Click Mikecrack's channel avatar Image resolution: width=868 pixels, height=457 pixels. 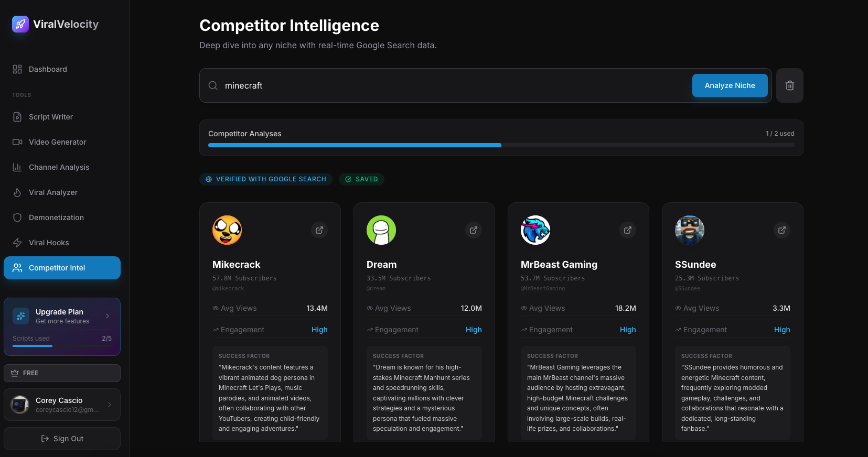[x=227, y=230]
